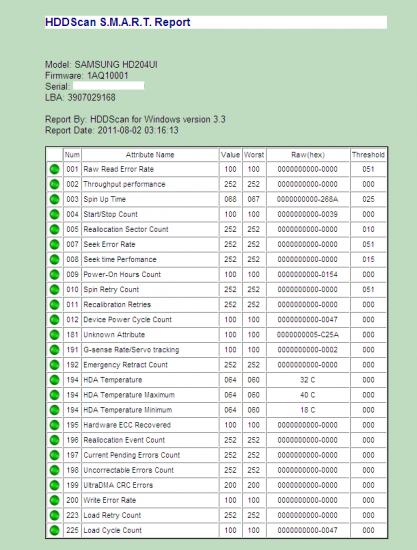The height and width of the screenshot is (550, 417).
Task: Click the green status icon for G-sense Rate/Servo tracking
Action: pos(54,350)
